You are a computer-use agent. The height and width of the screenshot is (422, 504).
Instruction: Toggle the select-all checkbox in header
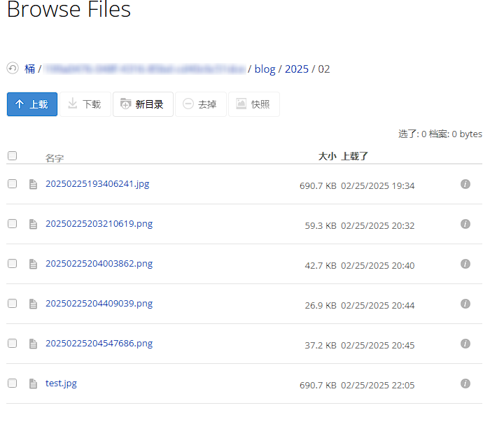(x=12, y=156)
